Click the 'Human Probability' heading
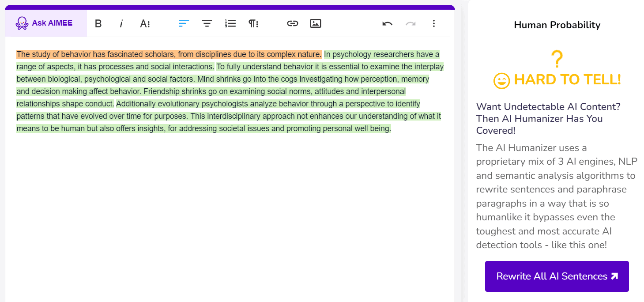The height and width of the screenshot is (302, 644). pos(557,25)
